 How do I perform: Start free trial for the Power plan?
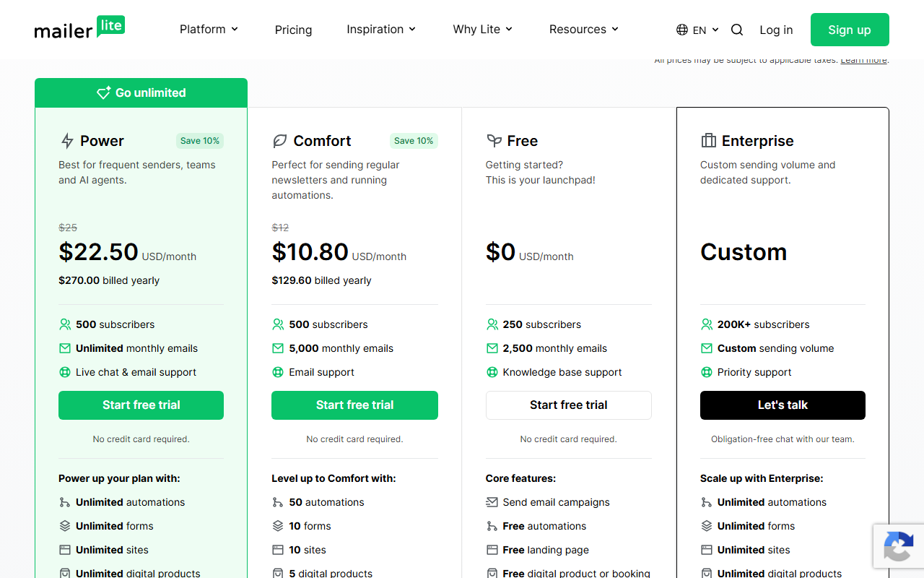click(141, 405)
